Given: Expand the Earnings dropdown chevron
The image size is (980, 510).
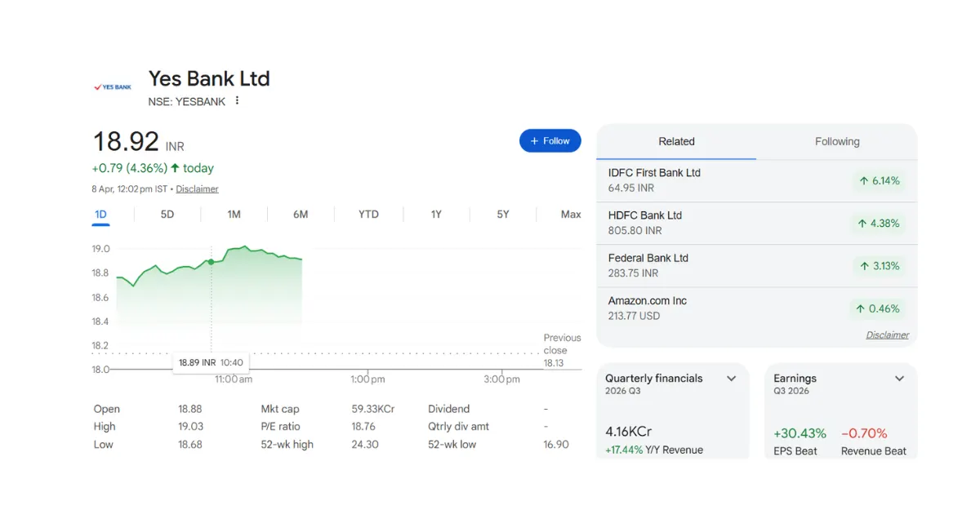Looking at the screenshot, I should [x=899, y=379].
